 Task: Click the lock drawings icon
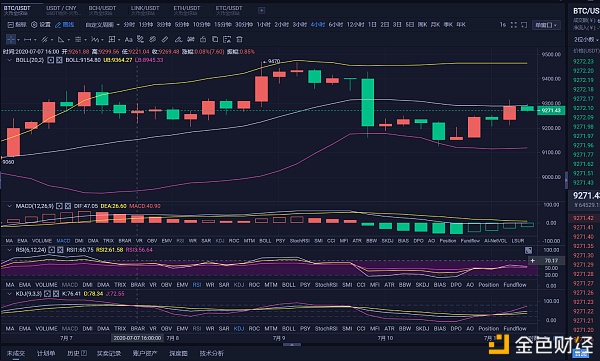[x=203, y=39]
